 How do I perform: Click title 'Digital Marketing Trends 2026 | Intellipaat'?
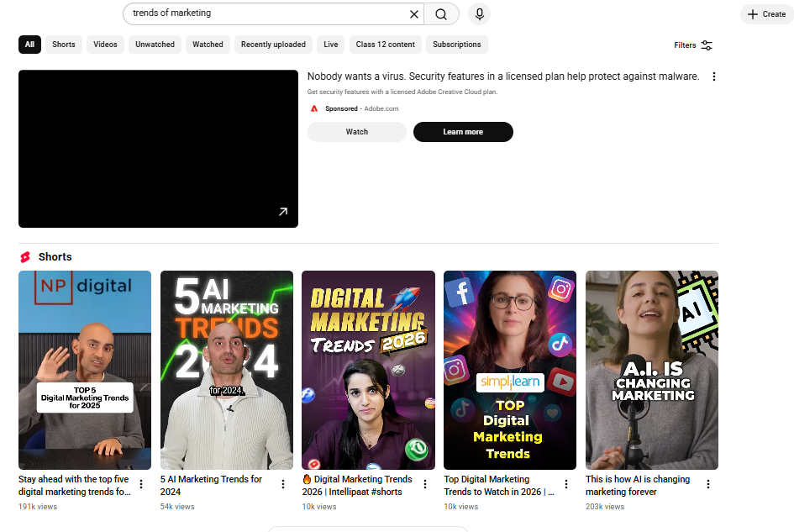pyautogui.click(x=357, y=486)
